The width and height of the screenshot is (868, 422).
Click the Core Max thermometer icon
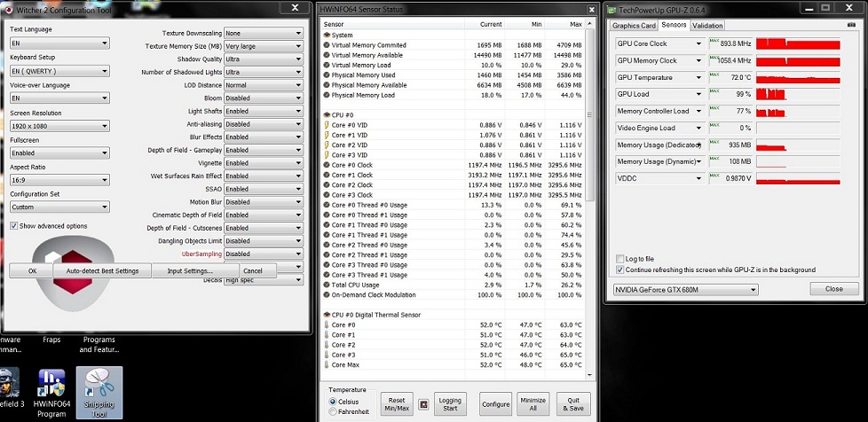[327, 365]
